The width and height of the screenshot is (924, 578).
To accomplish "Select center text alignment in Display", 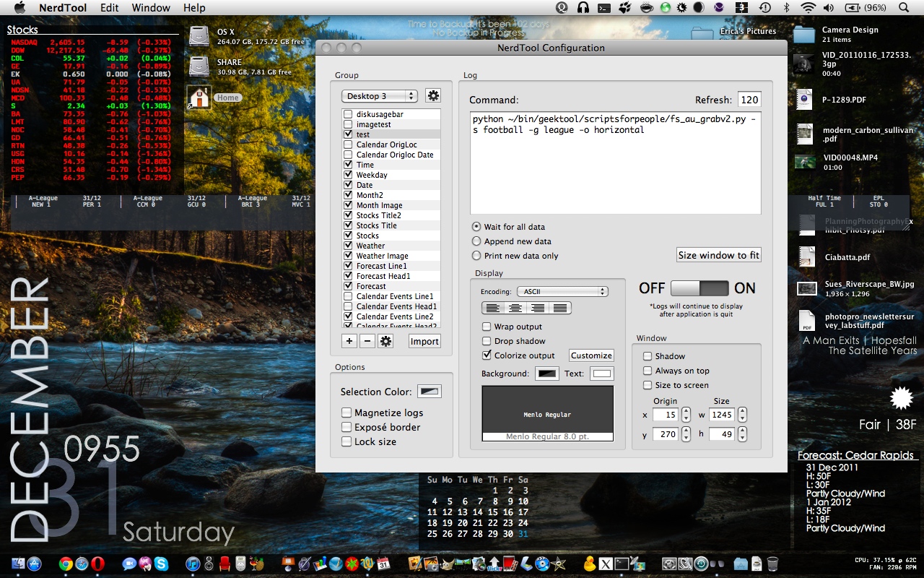I will [x=515, y=308].
